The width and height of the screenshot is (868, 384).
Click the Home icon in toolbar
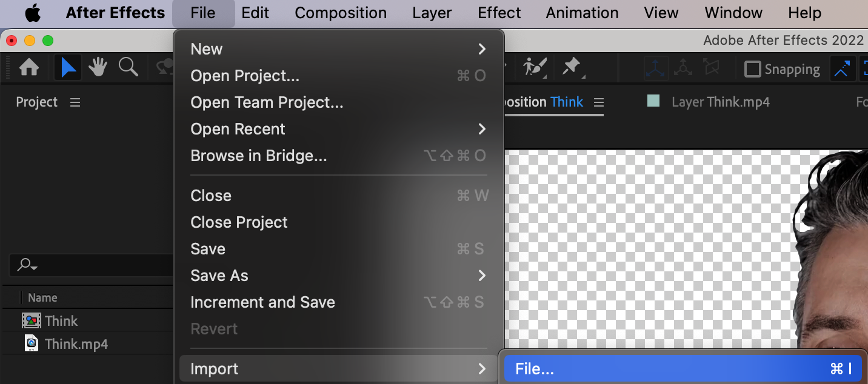pyautogui.click(x=29, y=68)
